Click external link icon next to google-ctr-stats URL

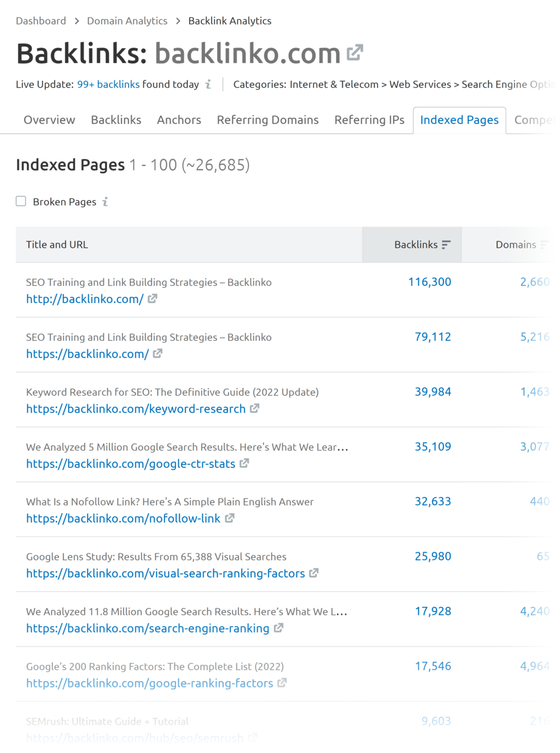(243, 463)
